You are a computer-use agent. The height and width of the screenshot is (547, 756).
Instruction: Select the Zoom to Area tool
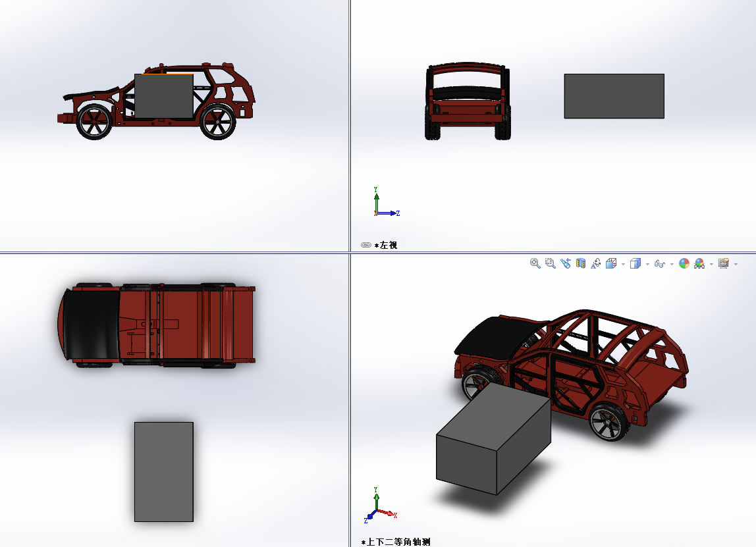(550, 263)
